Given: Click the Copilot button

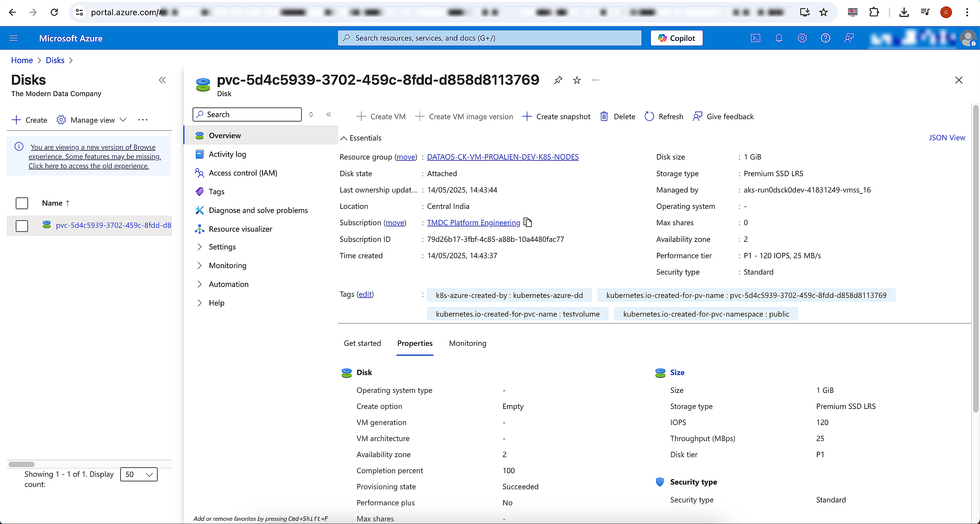Looking at the screenshot, I should (x=676, y=38).
